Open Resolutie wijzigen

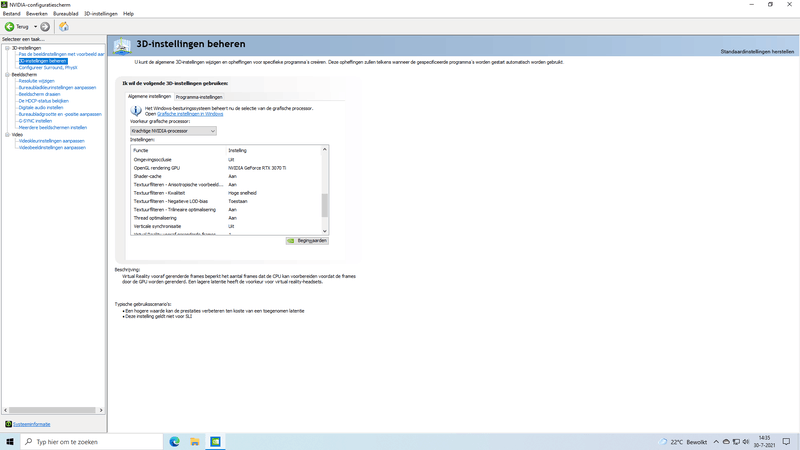pyautogui.click(x=36, y=81)
